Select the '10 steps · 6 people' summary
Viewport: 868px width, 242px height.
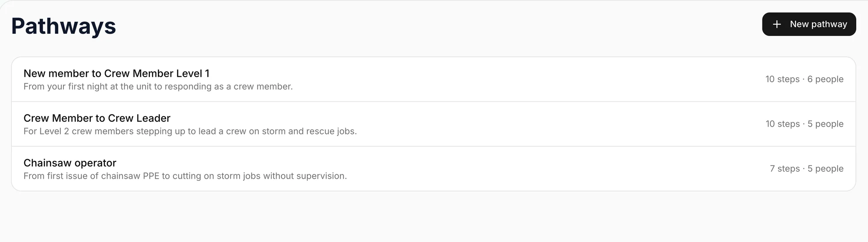click(x=804, y=79)
